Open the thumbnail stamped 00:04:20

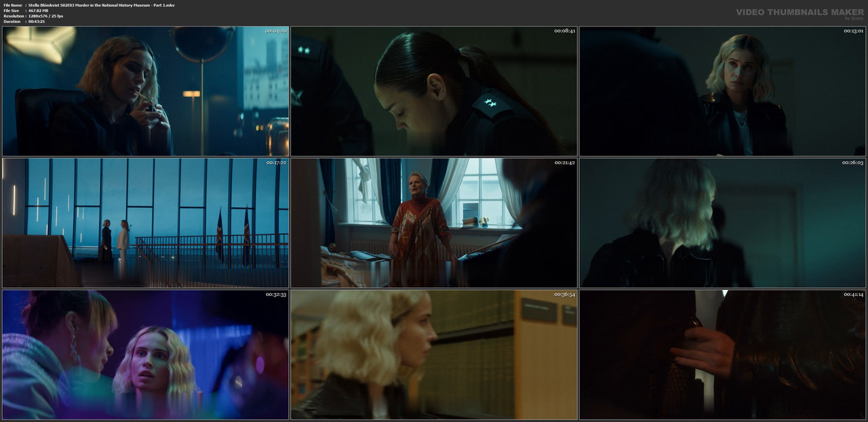[x=146, y=91]
